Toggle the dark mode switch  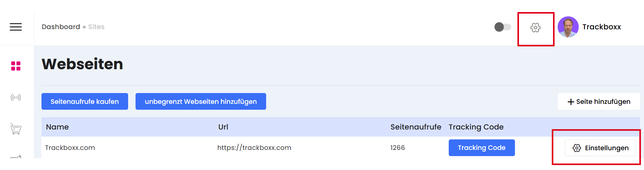point(502,27)
